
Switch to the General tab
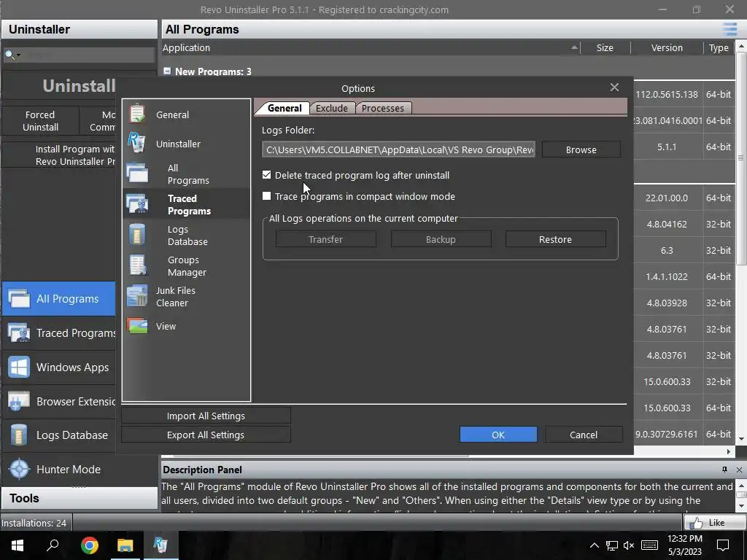click(284, 108)
